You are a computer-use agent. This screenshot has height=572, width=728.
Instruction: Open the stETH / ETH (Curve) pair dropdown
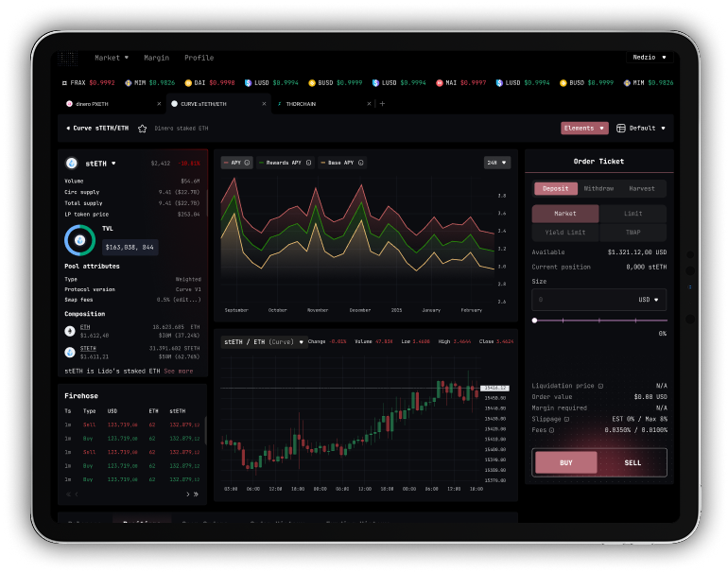click(264, 342)
